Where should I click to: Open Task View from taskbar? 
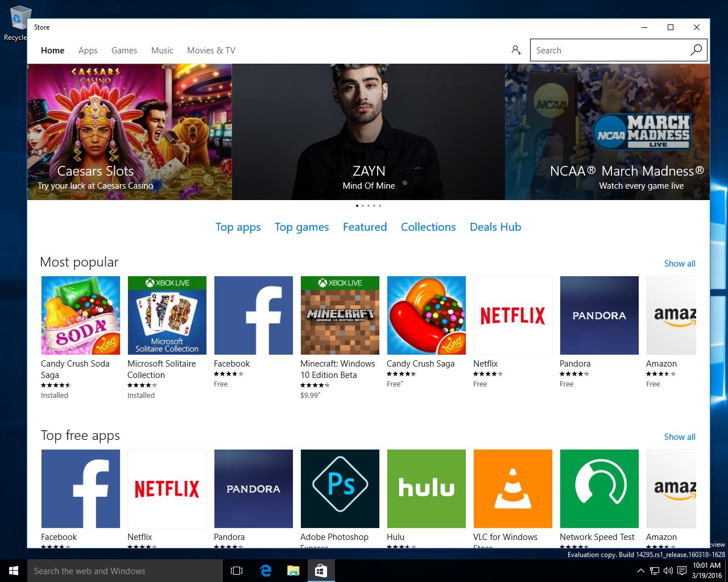point(237,571)
